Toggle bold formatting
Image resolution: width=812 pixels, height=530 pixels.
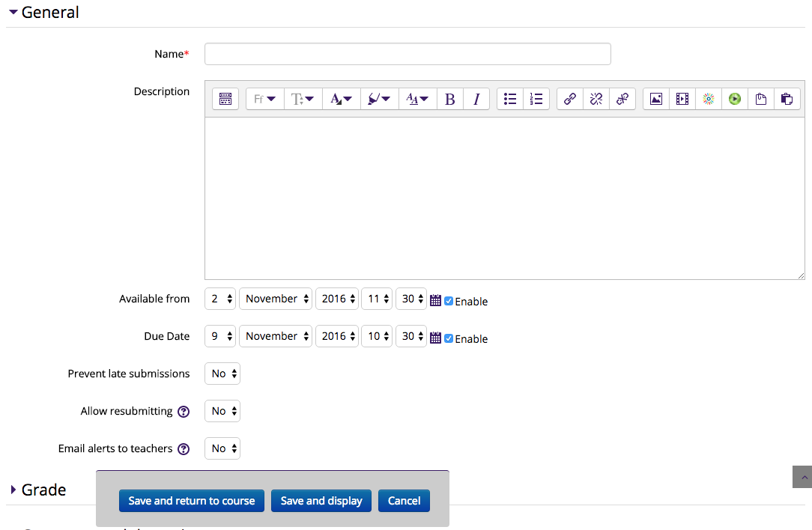450,99
